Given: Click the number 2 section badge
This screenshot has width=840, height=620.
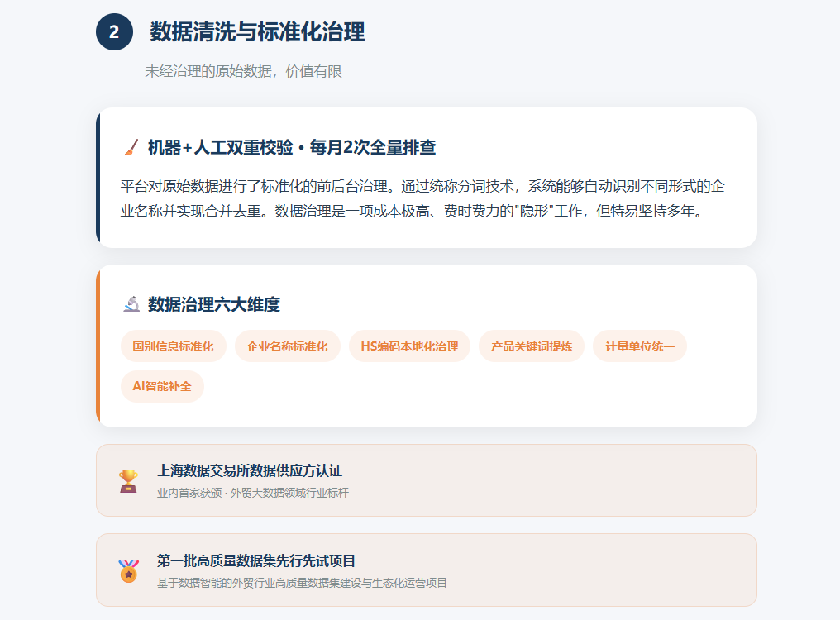Looking at the screenshot, I should [x=114, y=32].
